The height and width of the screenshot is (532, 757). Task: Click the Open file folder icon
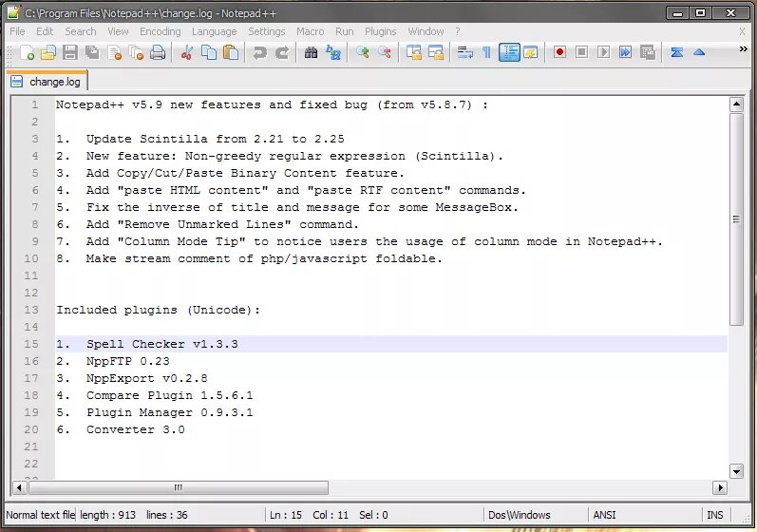pos(48,52)
